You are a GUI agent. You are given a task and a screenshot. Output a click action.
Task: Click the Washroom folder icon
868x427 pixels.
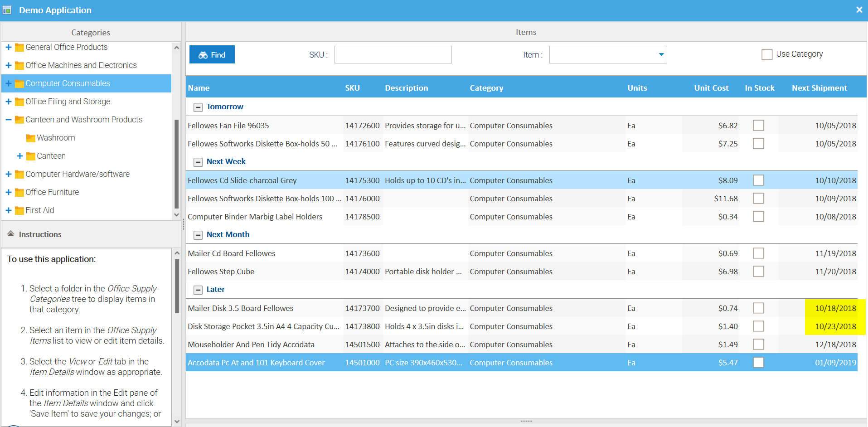click(31, 138)
